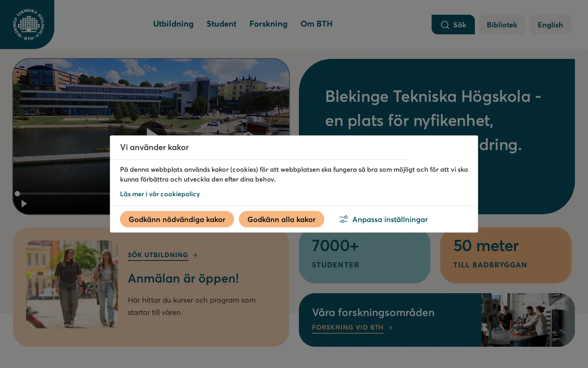Viewport: 588px width, 368px height.
Task: Click the arrow icon next to Sök utbildning
Action: 195,255
